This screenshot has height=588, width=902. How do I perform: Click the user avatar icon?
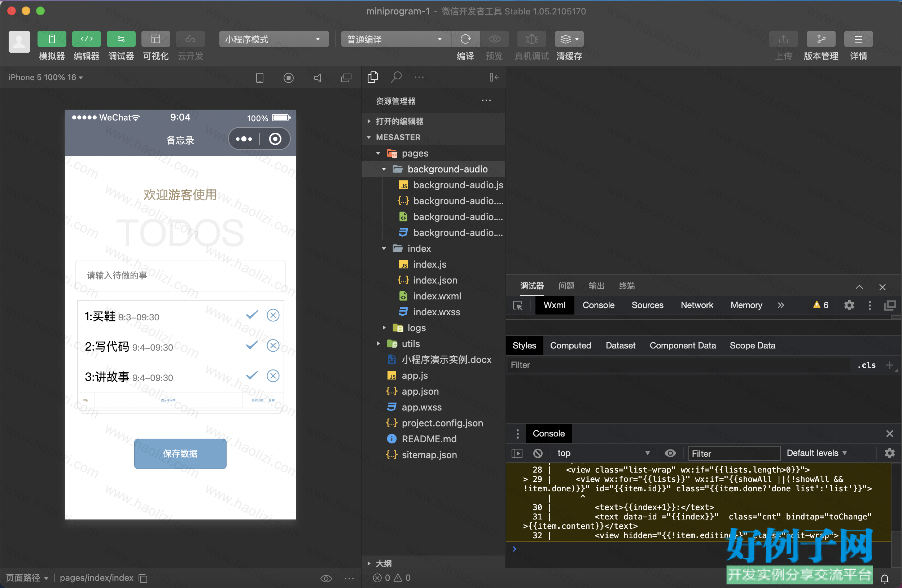pyautogui.click(x=19, y=42)
